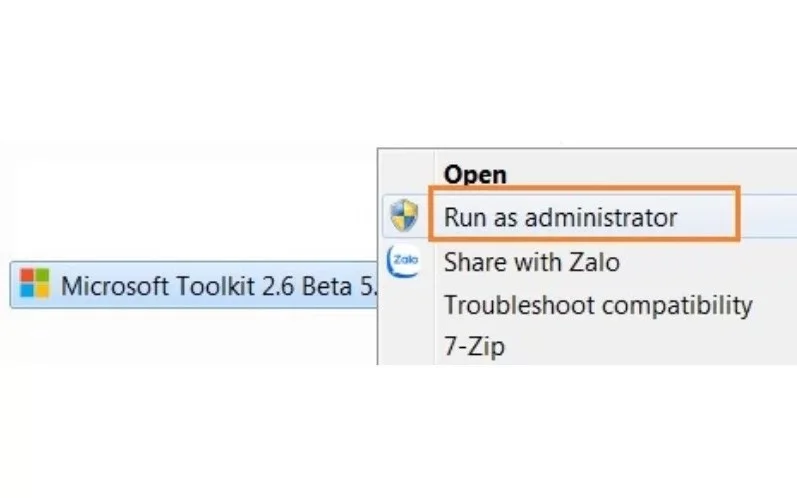Click the empty icon gutter beside 7-Zip
Screen dimensions: 797x498
pos(407,347)
